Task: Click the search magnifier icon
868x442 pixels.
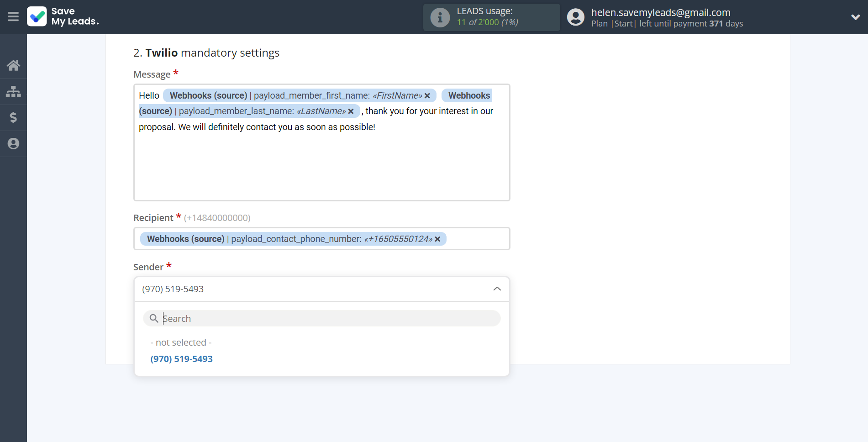Action: (154, 318)
